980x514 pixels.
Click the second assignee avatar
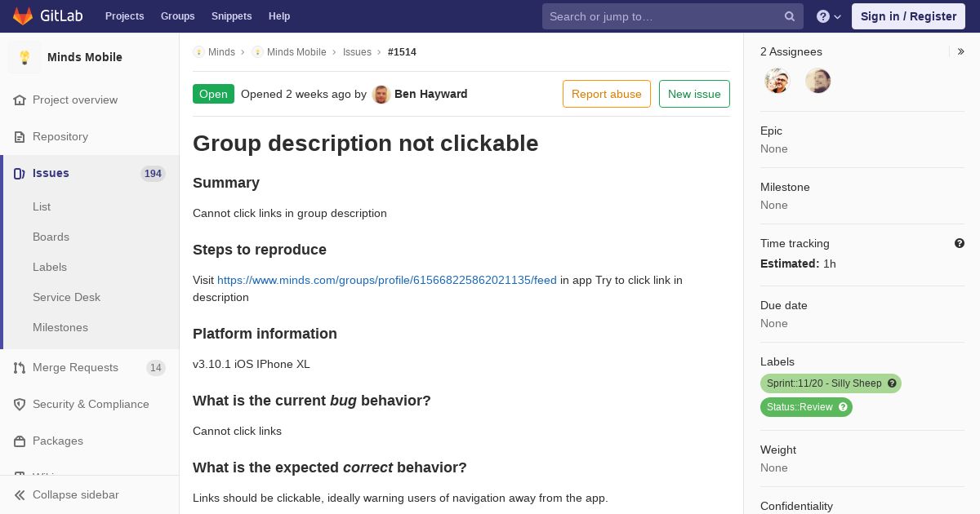pos(818,81)
